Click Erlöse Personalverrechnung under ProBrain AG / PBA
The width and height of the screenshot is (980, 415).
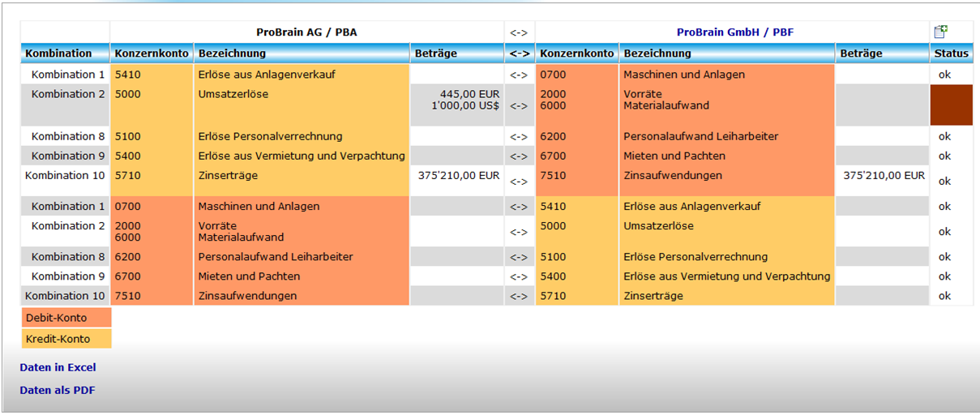[x=270, y=136]
